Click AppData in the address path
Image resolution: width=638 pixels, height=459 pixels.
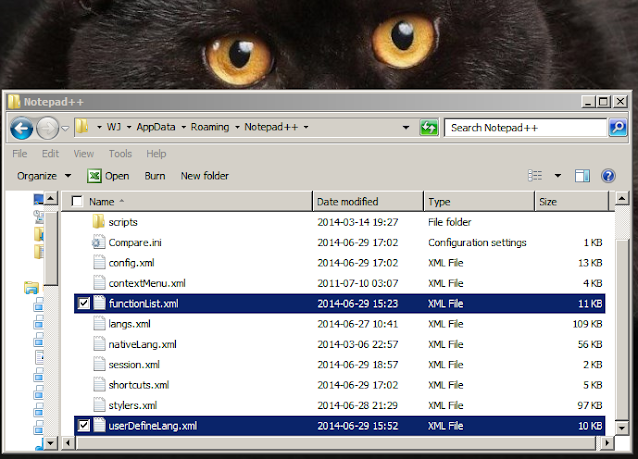pyautogui.click(x=156, y=127)
